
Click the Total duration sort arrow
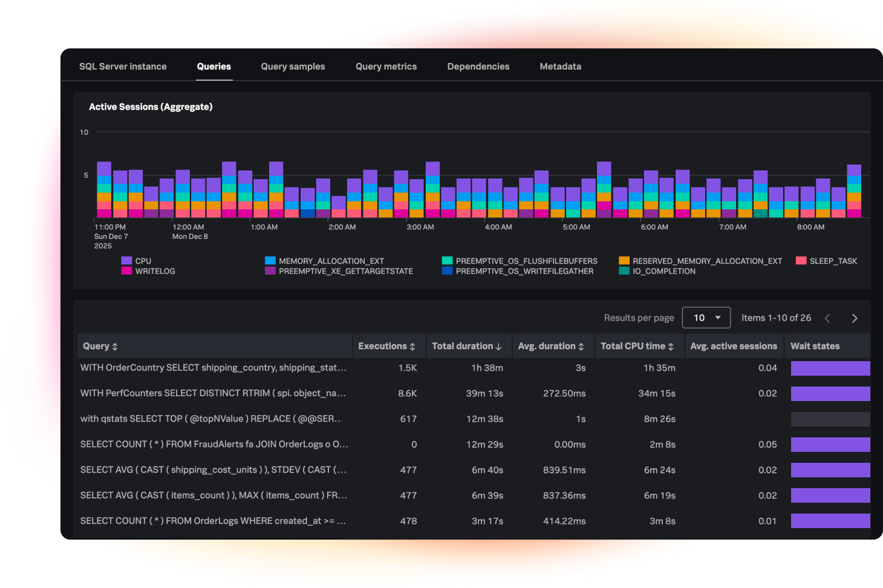[499, 345]
